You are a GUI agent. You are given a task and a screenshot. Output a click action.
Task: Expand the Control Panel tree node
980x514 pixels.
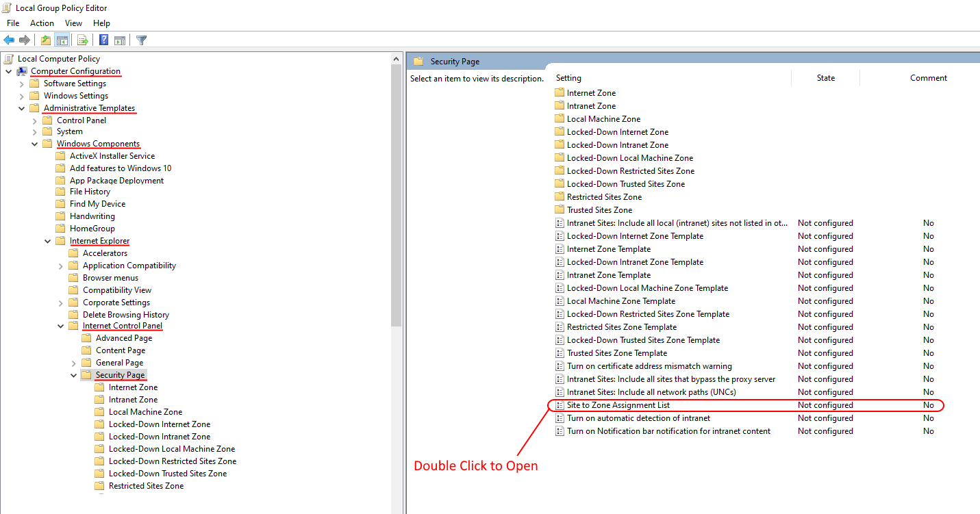click(35, 120)
